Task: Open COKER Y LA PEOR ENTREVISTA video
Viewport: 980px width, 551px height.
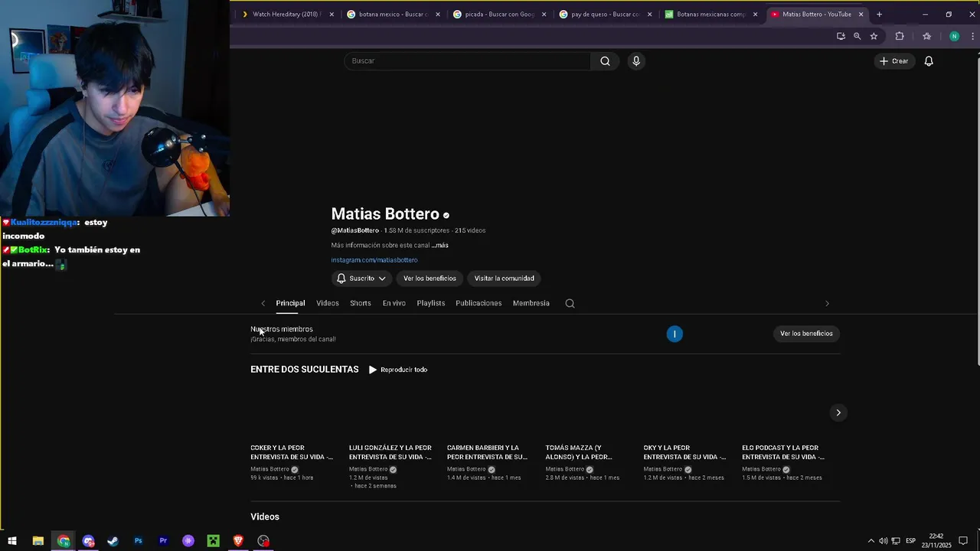Action: point(292,452)
